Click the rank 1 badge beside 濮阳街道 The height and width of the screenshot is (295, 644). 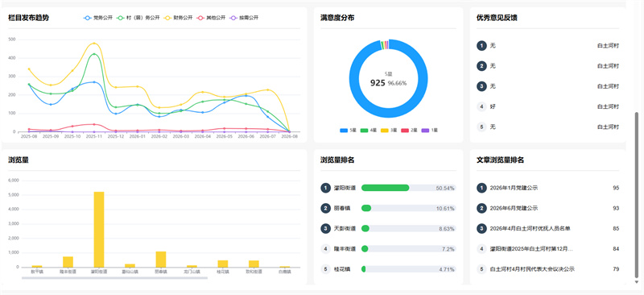(325, 188)
